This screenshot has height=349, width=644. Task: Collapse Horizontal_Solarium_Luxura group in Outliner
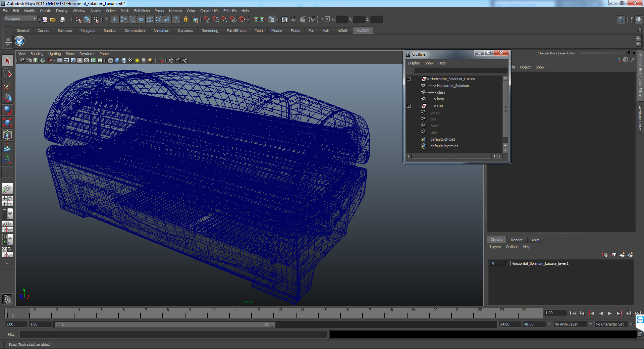[x=409, y=79]
